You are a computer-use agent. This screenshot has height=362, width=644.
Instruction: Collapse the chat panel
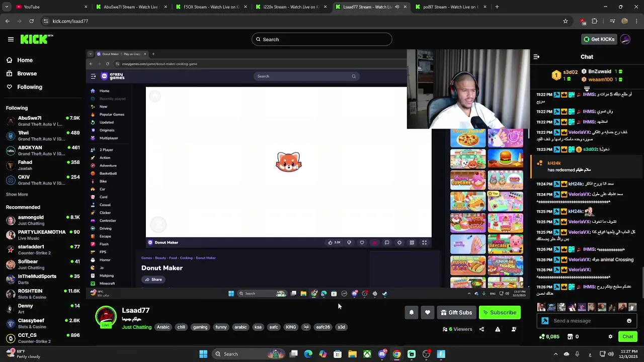(x=536, y=57)
